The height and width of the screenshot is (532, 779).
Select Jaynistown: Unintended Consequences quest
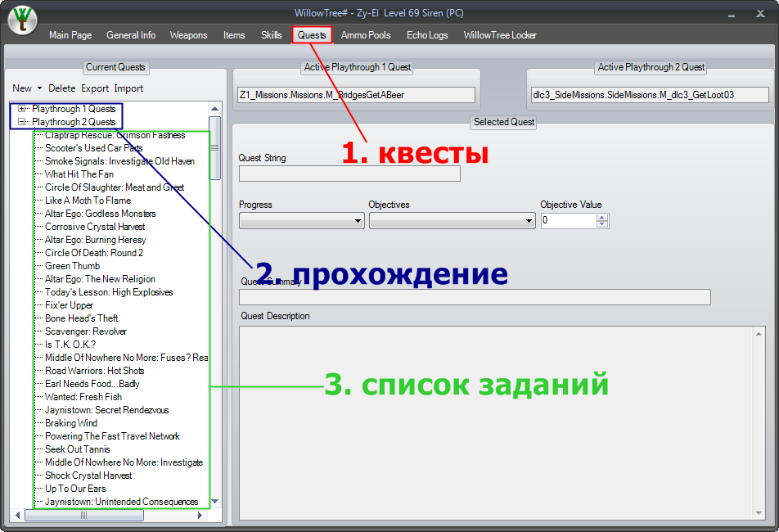tap(121, 502)
